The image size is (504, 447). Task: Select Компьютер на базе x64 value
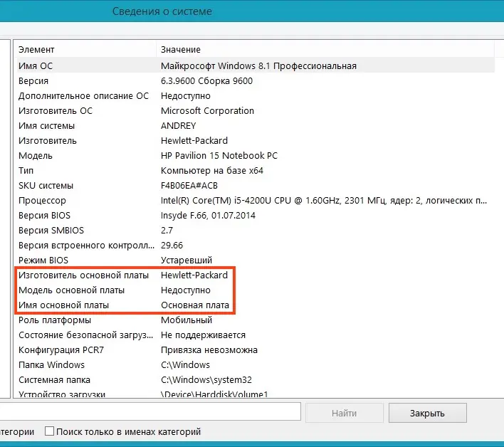click(212, 171)
